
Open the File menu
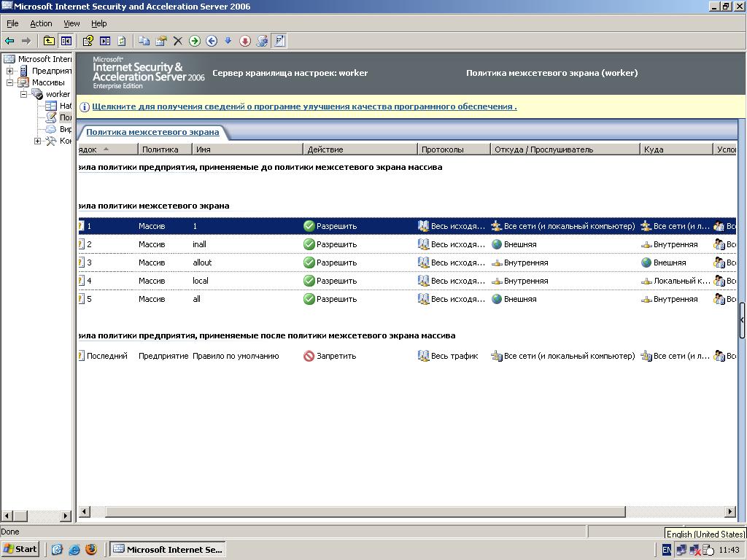point(12,23)
